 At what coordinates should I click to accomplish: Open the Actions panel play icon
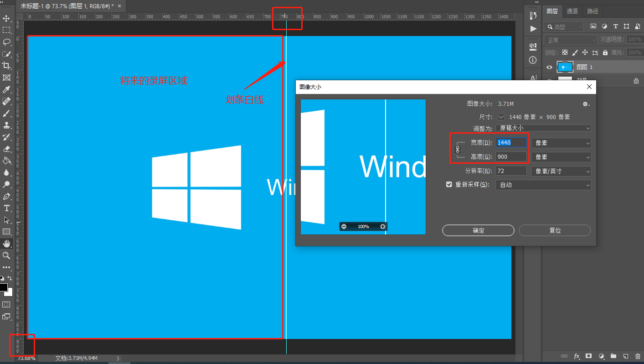[x=533, y=28]
